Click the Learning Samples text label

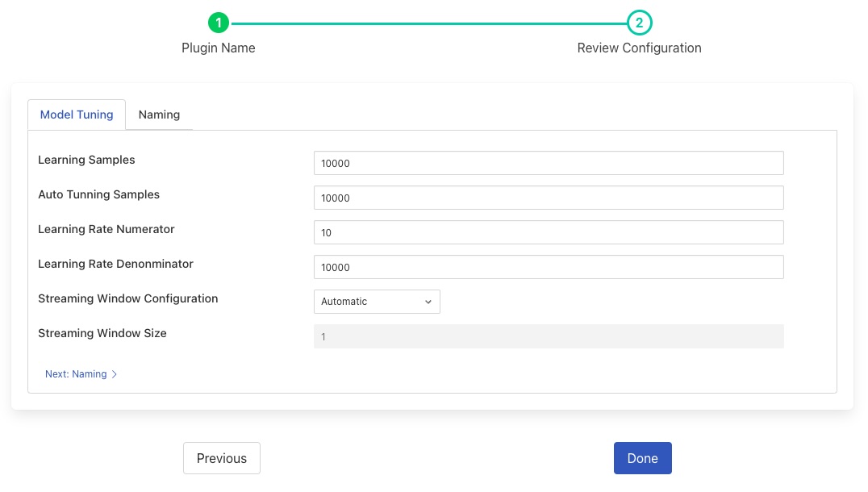86,160
